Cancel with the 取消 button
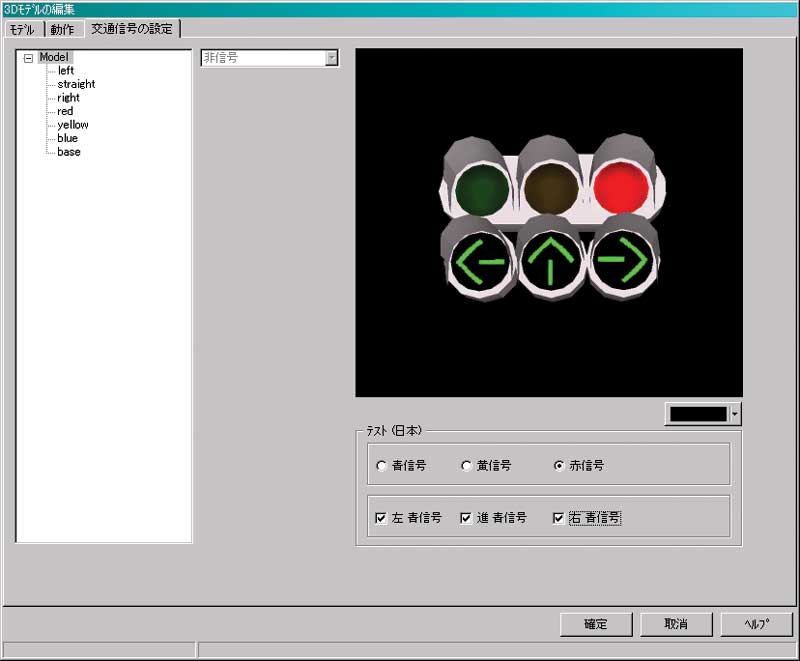 (x=676, y=624)
